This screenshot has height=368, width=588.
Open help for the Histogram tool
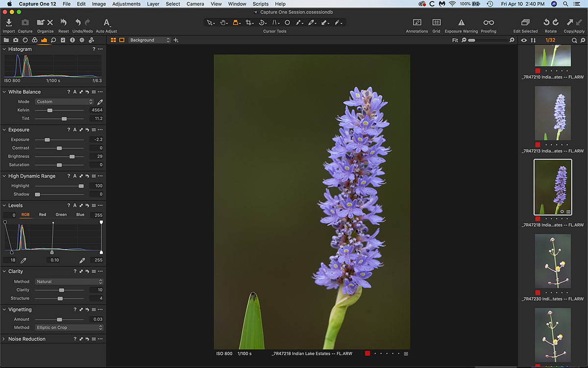pyautogui.click(x=94, y=49)
